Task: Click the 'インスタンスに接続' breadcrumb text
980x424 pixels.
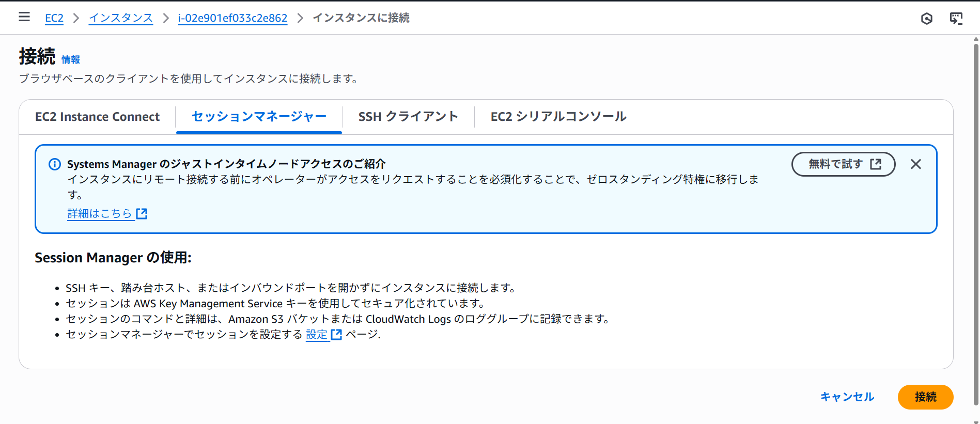Action: tap(361, 18)
